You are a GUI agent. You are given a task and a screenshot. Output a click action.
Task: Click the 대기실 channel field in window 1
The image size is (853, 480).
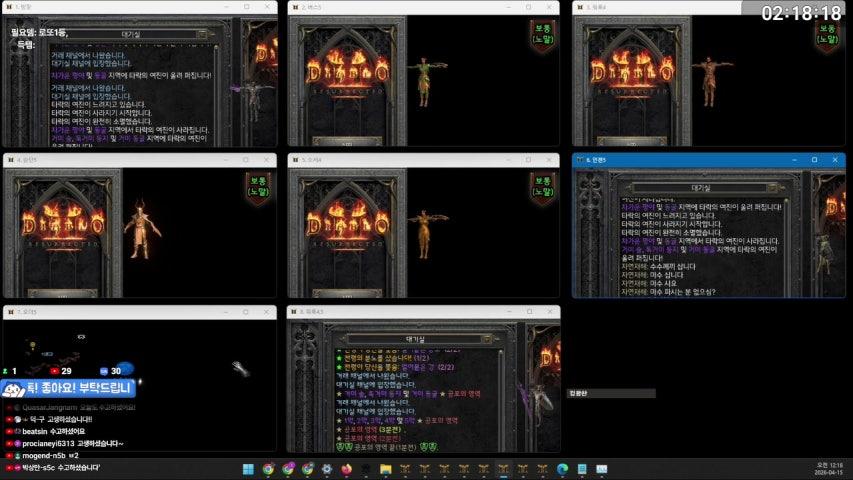point(131,34)
